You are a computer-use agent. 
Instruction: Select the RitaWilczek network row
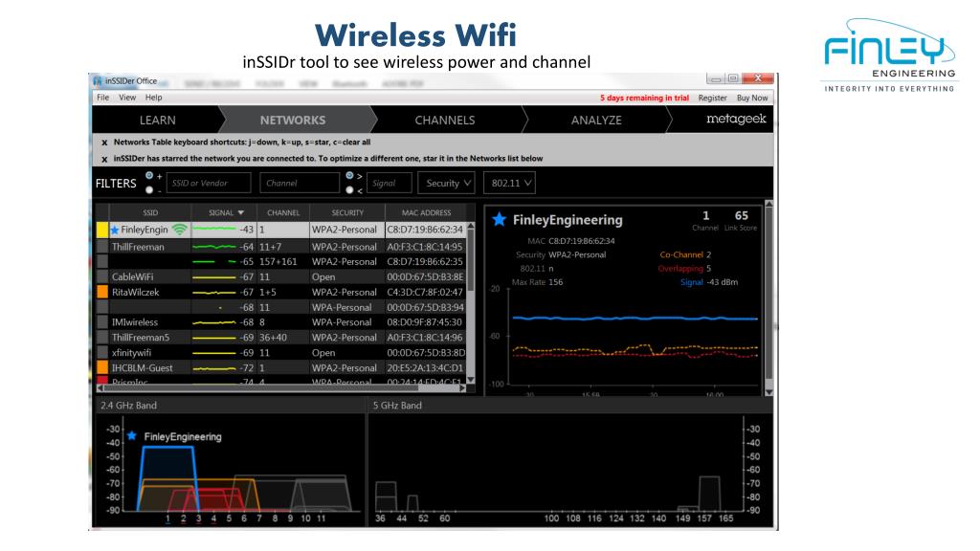point(282,292)
